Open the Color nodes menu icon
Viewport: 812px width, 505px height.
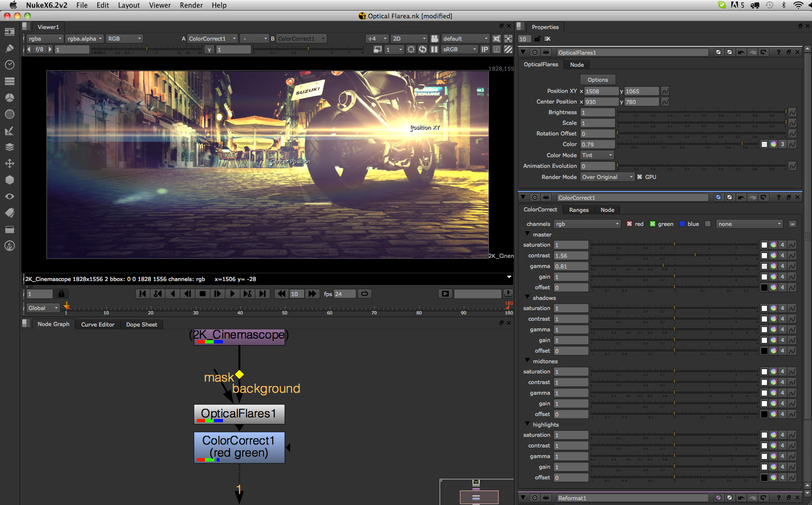point(10,98)
